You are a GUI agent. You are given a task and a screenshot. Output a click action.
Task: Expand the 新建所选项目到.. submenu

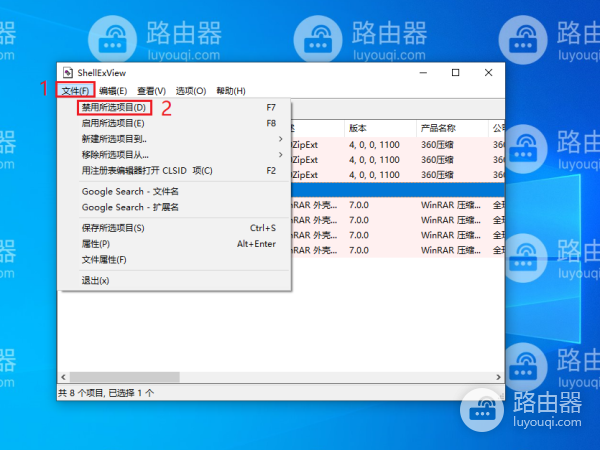176,139
